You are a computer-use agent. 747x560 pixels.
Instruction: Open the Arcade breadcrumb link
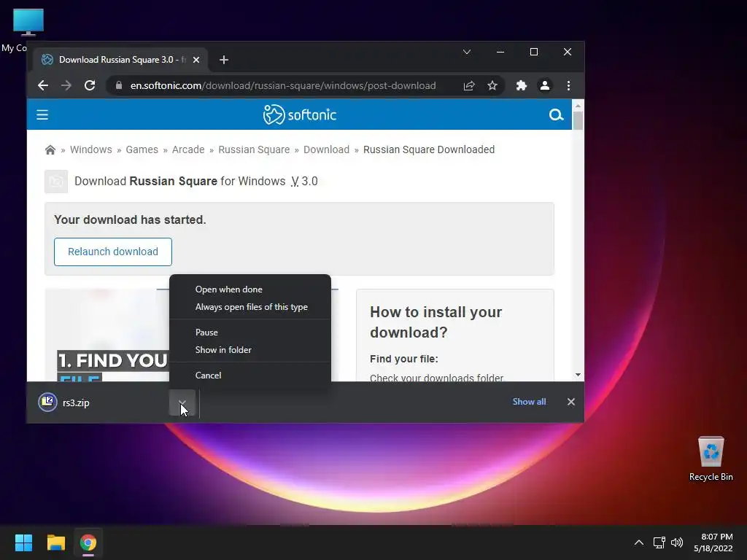click(x=188, y=149)
